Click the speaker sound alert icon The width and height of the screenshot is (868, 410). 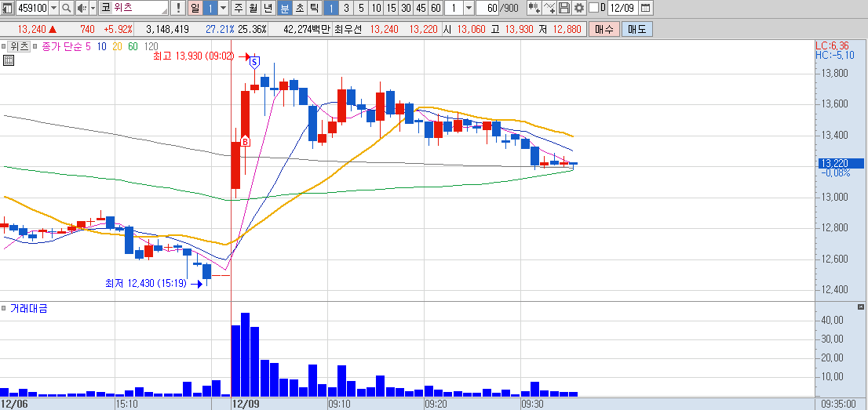[82, 8]
